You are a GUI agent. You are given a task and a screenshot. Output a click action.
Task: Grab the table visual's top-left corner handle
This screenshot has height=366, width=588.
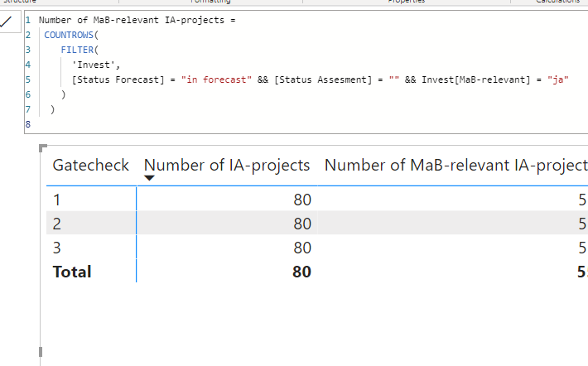click(43, 148)
